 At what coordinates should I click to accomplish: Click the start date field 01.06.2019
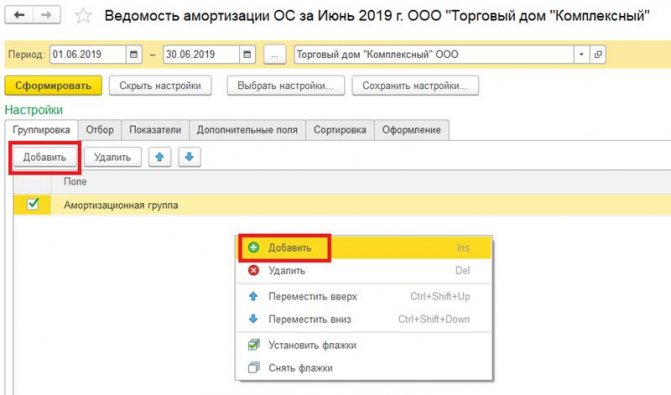pos(88,54)
